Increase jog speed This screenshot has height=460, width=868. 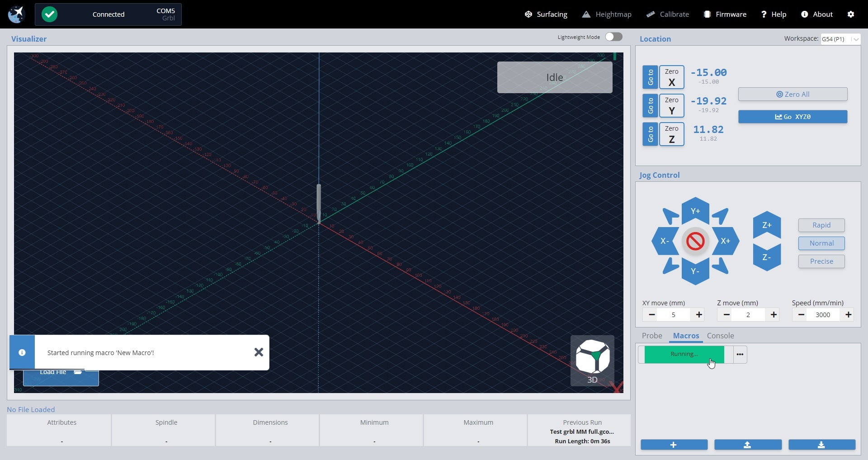pos(848,315)
